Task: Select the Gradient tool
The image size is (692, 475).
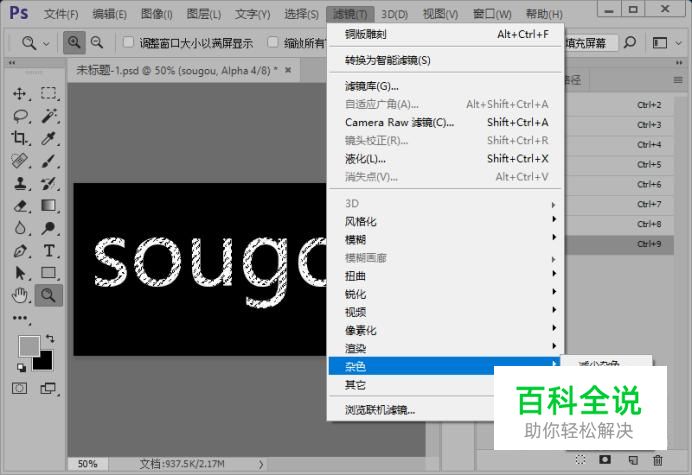Action: pos(49,206)
